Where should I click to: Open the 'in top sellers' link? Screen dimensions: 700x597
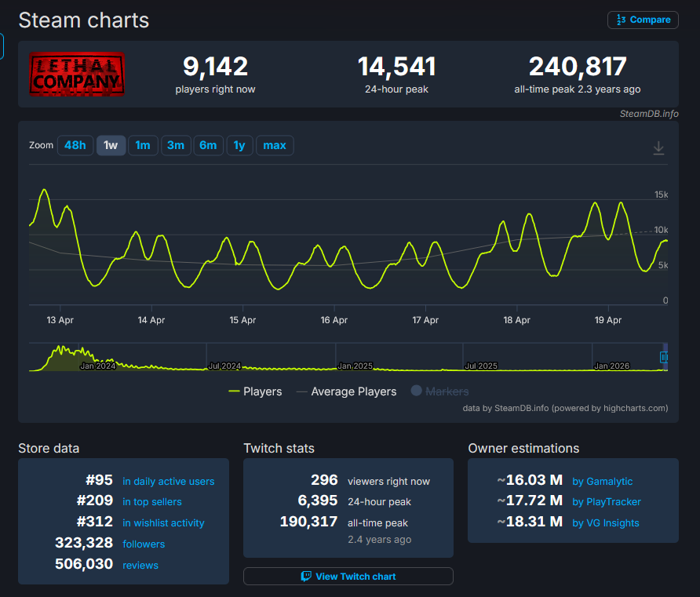click(151, 502)
